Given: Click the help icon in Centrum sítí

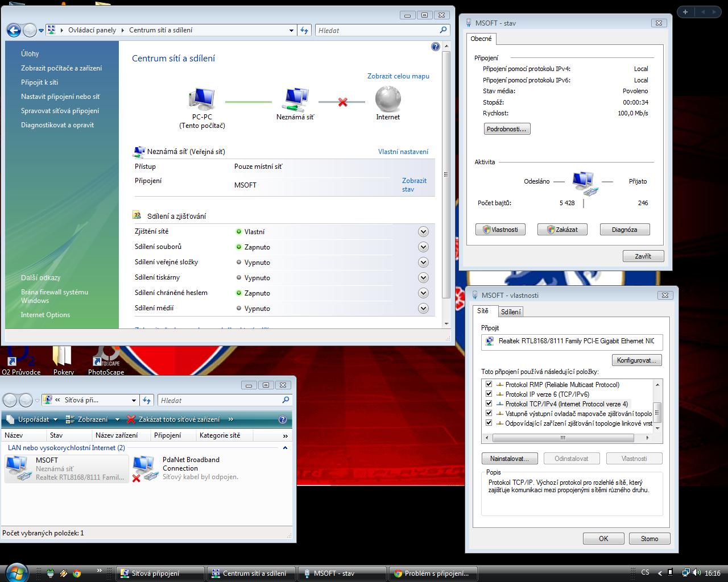Looking at the screenshot, I should (436, 47).
